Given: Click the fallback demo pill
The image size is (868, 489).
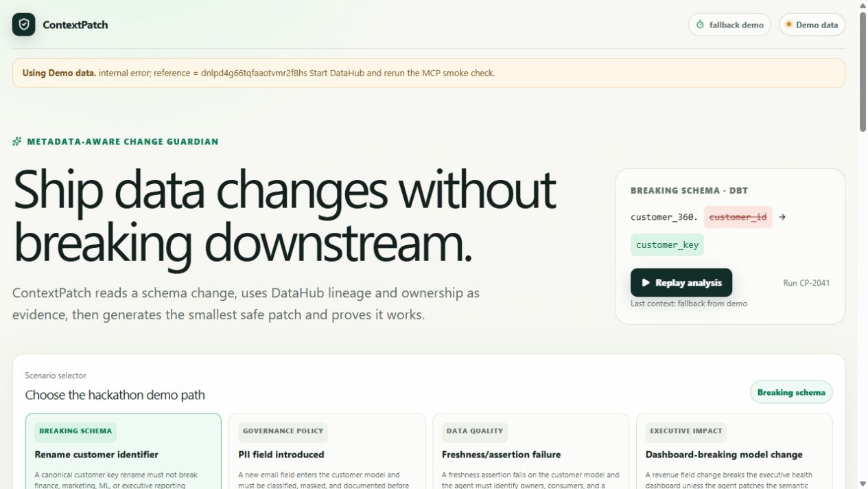Looking at the screenshot, I should click(x=729, y=25).
